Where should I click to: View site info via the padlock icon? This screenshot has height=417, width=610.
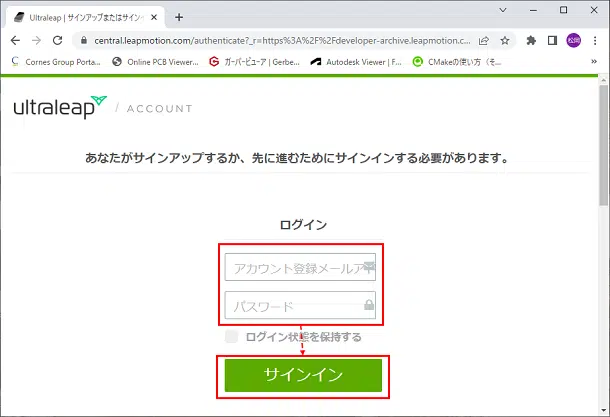coord(85,41)
